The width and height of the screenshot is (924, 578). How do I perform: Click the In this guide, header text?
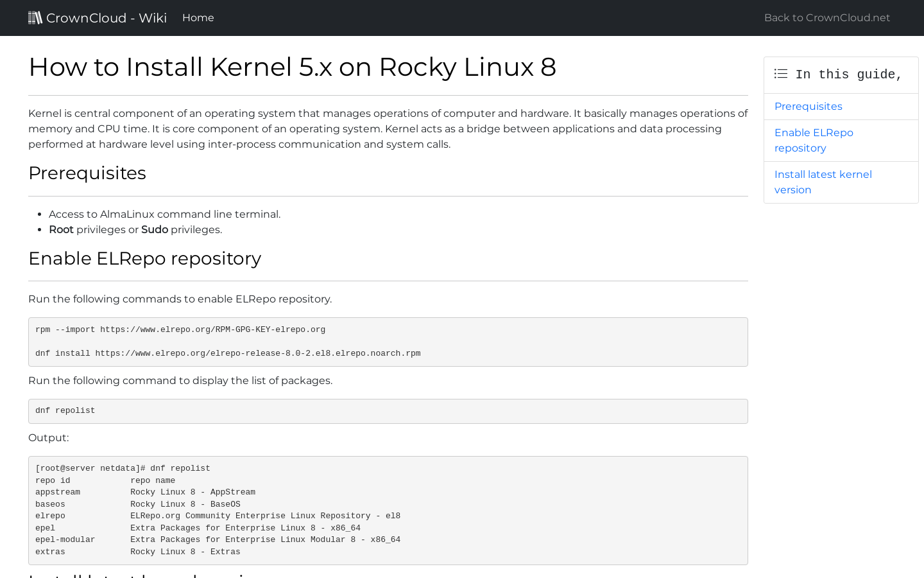849,74
